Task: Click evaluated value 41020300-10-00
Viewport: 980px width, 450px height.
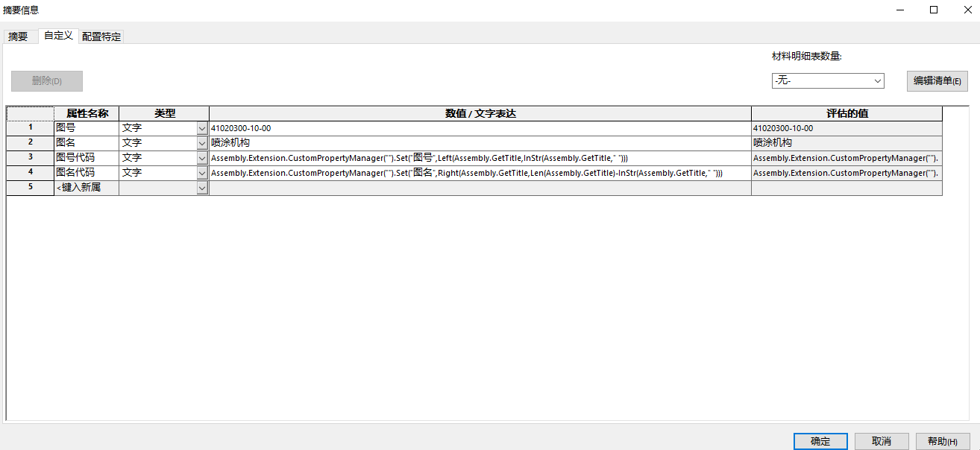Action: point(846,128)
